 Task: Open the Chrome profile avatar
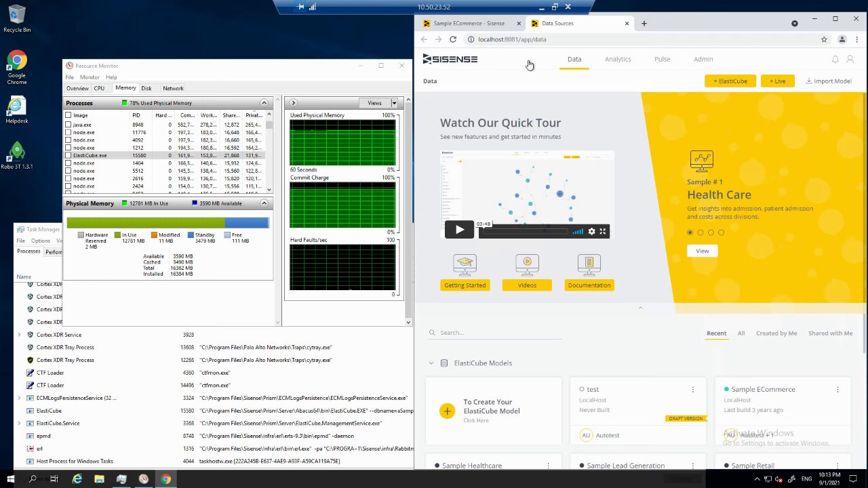tap(842, 39)
